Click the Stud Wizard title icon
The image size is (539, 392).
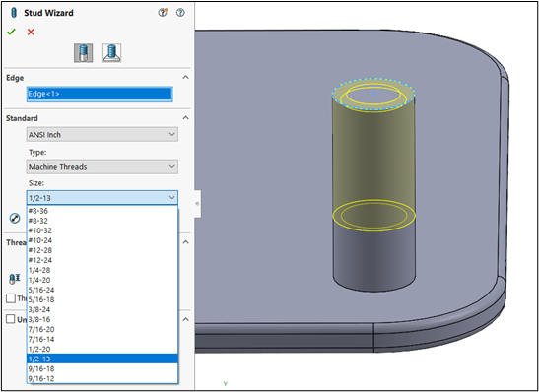pos(14,13)
